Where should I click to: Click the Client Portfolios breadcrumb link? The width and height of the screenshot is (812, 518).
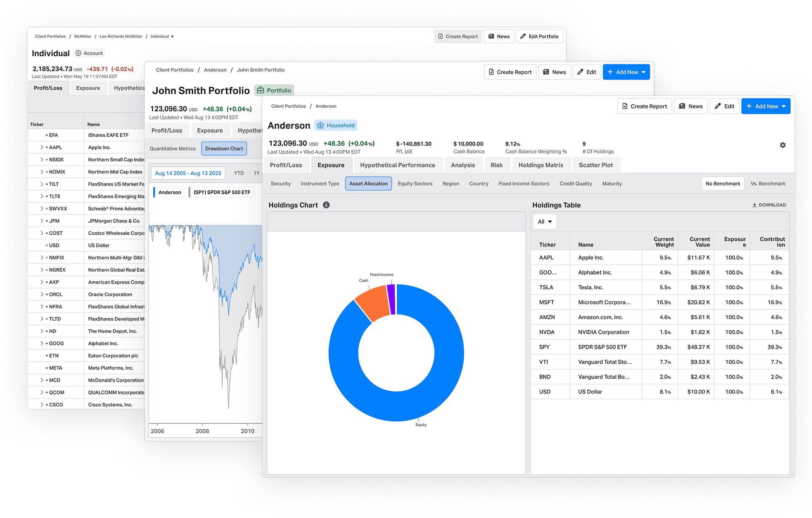[x=288, y=106]
